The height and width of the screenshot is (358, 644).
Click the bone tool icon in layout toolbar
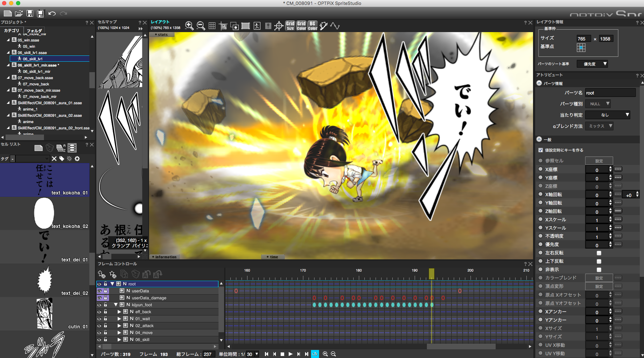pyautogui.click(x=324, y=26)
